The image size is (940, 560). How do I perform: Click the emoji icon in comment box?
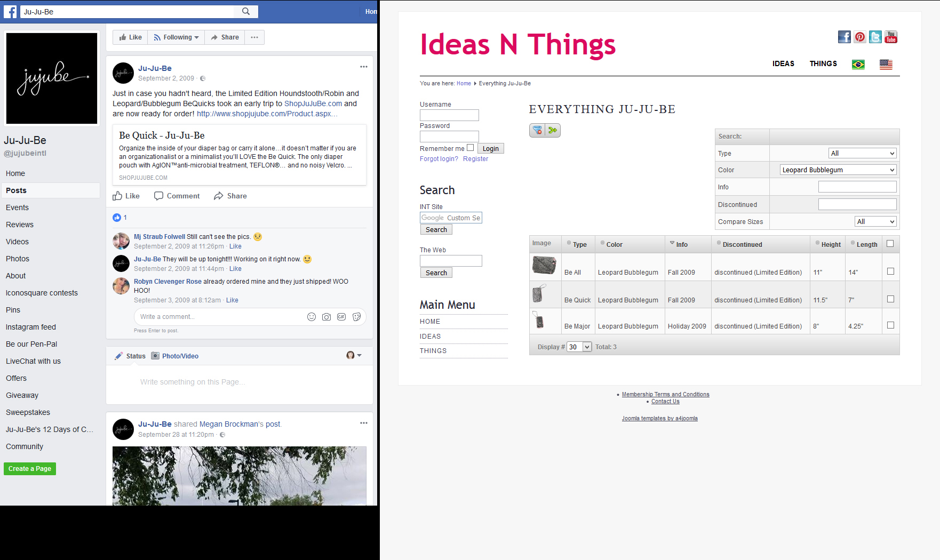[312, 317]
